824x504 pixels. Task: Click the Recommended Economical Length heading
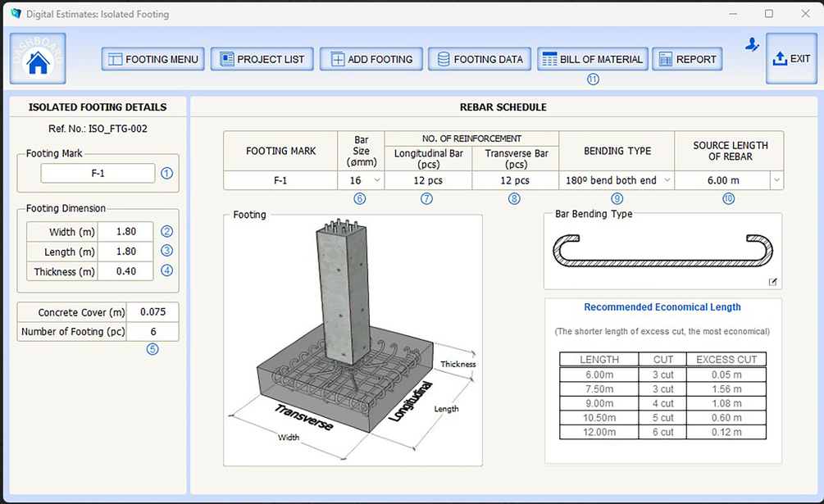pyautogui.click(x=662, y=307)
